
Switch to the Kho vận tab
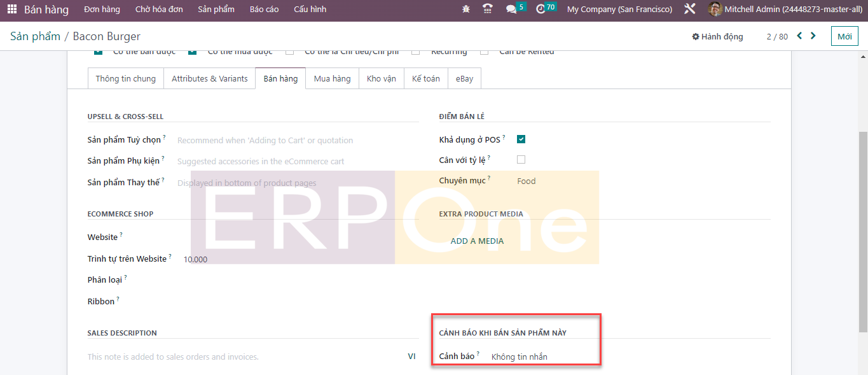381,79
